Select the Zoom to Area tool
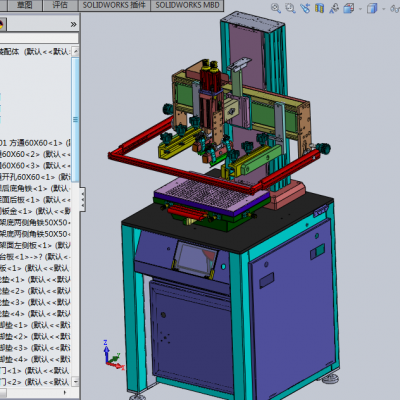Screen dimensions: 400x400 click(290, 8)
